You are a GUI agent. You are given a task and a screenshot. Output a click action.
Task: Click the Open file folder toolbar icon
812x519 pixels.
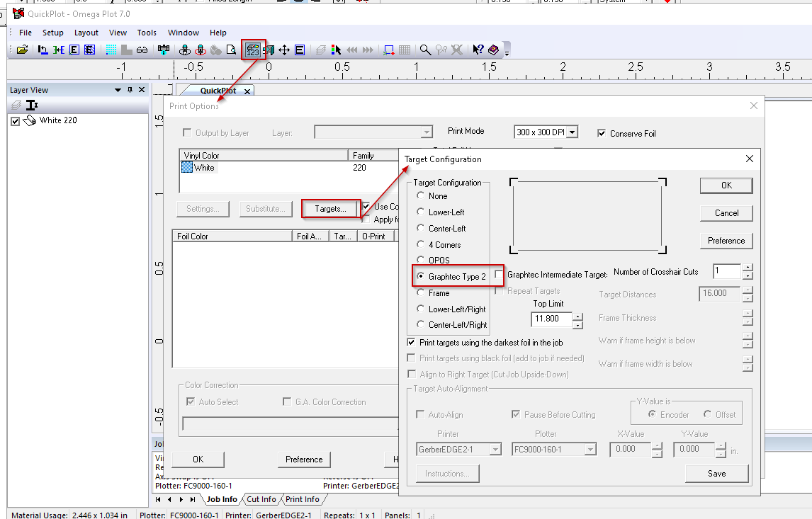pos(22,50)
